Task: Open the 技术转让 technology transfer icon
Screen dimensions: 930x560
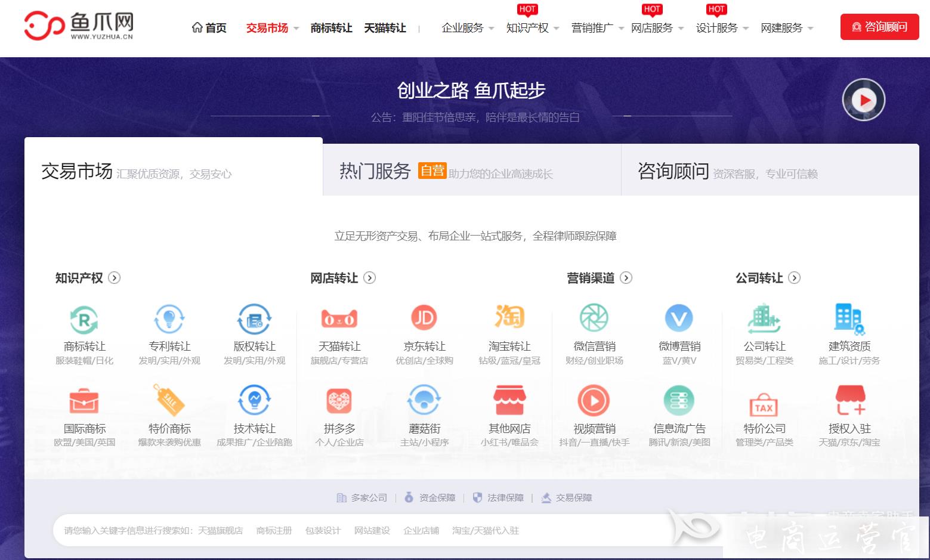Action: coord(254,400)
